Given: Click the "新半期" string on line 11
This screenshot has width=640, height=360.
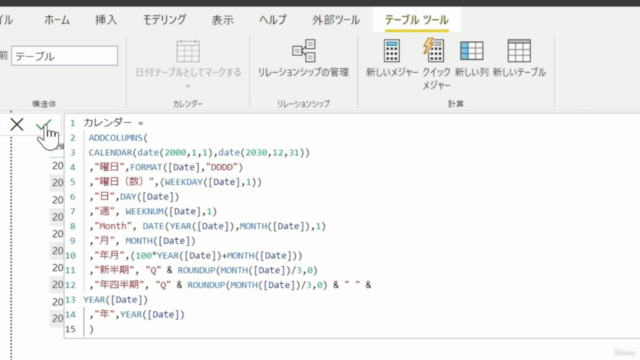Looking at the screenshot, I should pos(114,270).
